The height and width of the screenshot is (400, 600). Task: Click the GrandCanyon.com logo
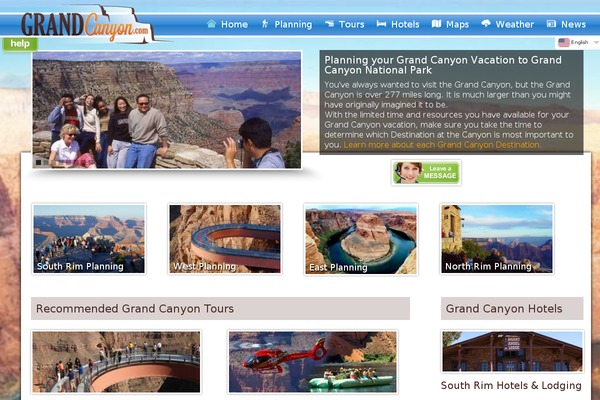tap(88, 25)
